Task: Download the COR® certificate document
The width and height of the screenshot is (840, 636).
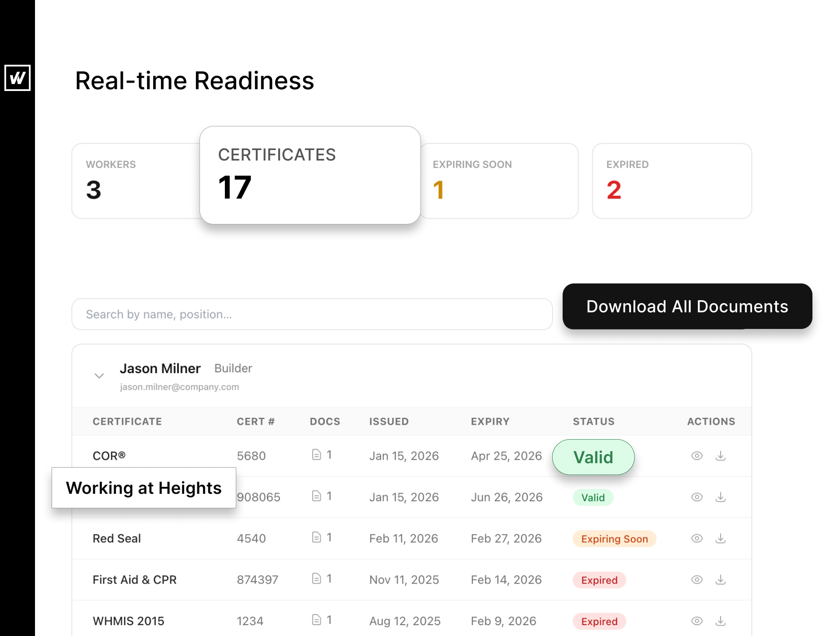Action: coord(721,456)
